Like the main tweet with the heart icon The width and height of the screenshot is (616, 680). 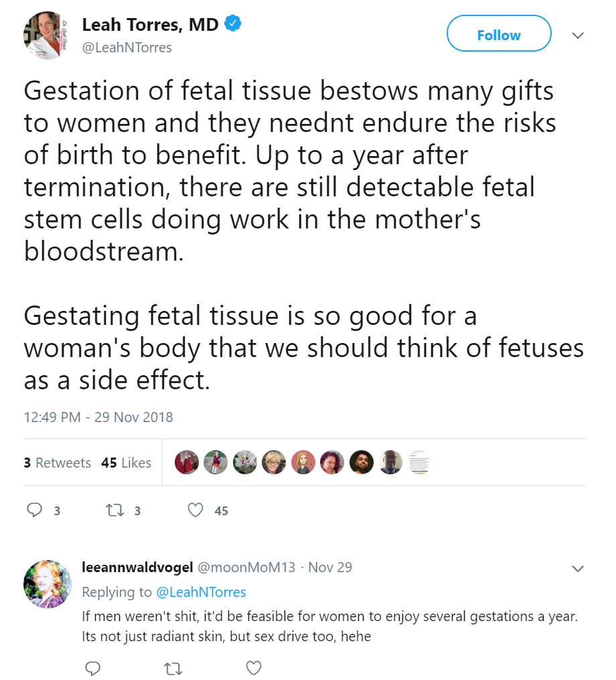point(196,511)
